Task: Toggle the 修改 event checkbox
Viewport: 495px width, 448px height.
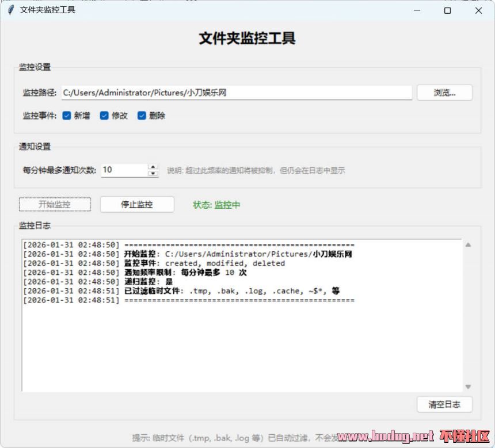Action: (x=104, y=116)
